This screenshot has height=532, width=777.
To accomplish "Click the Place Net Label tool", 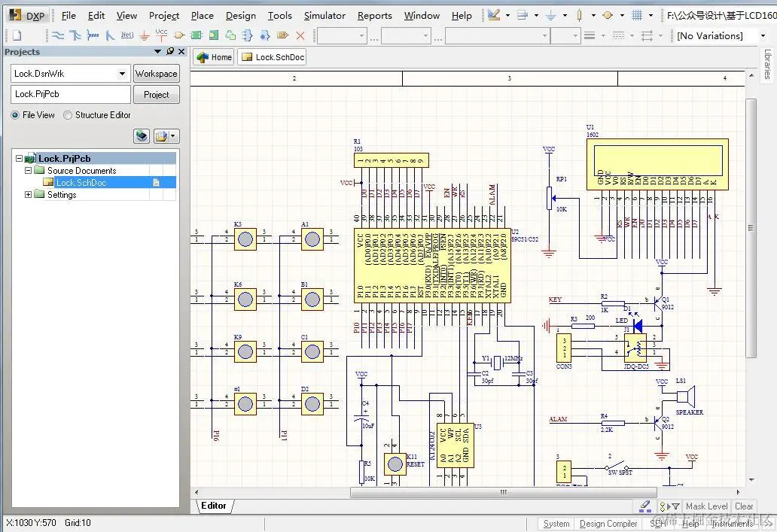I will coord(128,35).
